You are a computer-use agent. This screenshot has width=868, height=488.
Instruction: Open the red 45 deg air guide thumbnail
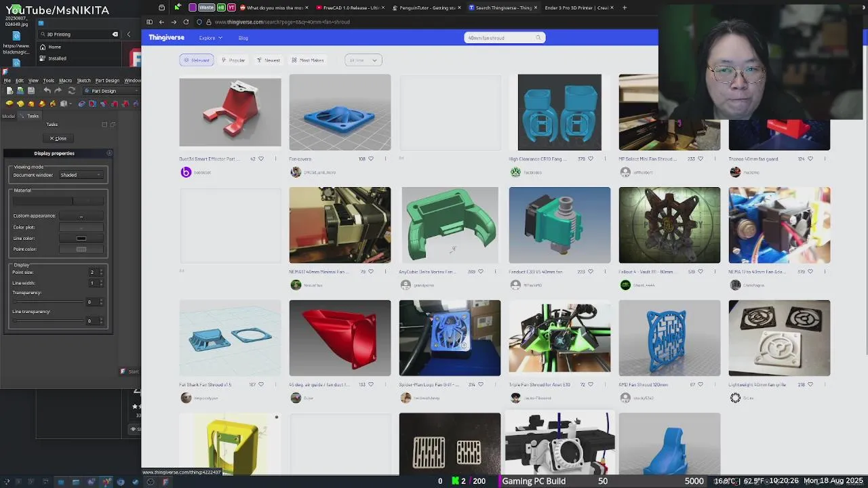coord(340,338)
